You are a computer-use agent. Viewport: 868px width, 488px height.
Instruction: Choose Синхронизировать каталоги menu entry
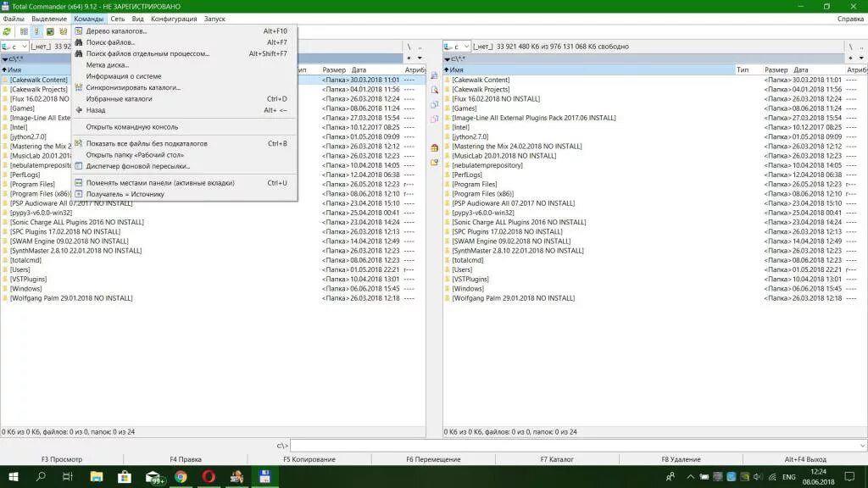pos(184,87)
